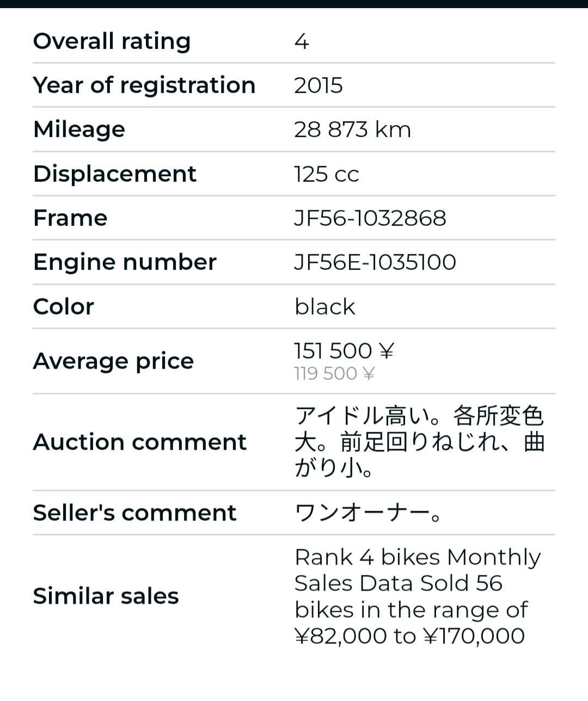Image resolution: width=588 pixels, height=701 pixels.
Task: Click the Year of registration label
Action: (144, 85)
